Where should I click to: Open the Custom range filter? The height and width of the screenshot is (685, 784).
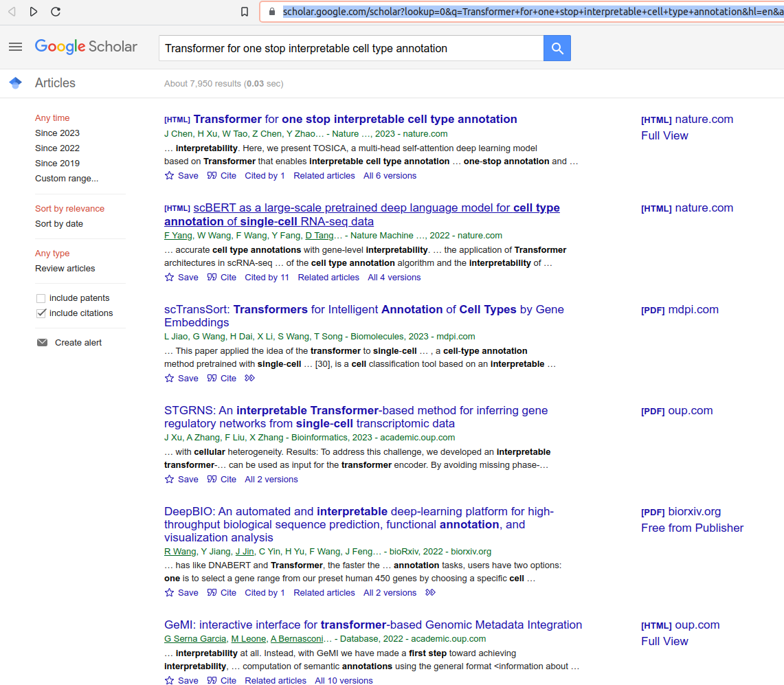pyautogui.click(x=66, y=178)
